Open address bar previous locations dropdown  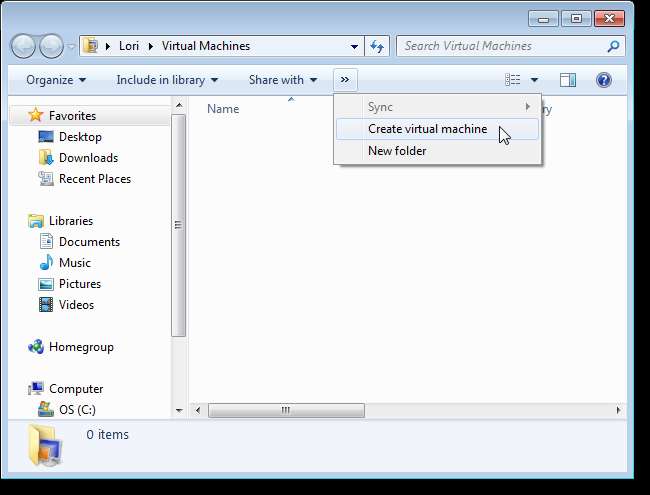354,46
